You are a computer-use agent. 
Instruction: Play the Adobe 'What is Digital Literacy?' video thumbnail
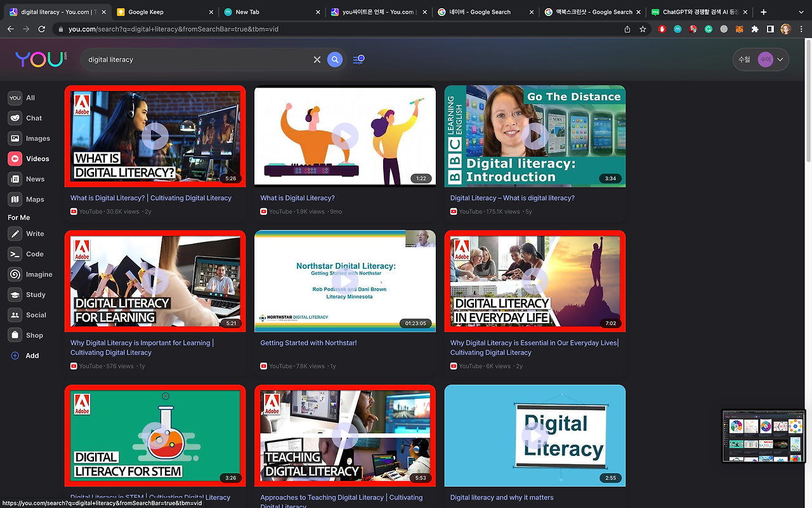(155, 136)
